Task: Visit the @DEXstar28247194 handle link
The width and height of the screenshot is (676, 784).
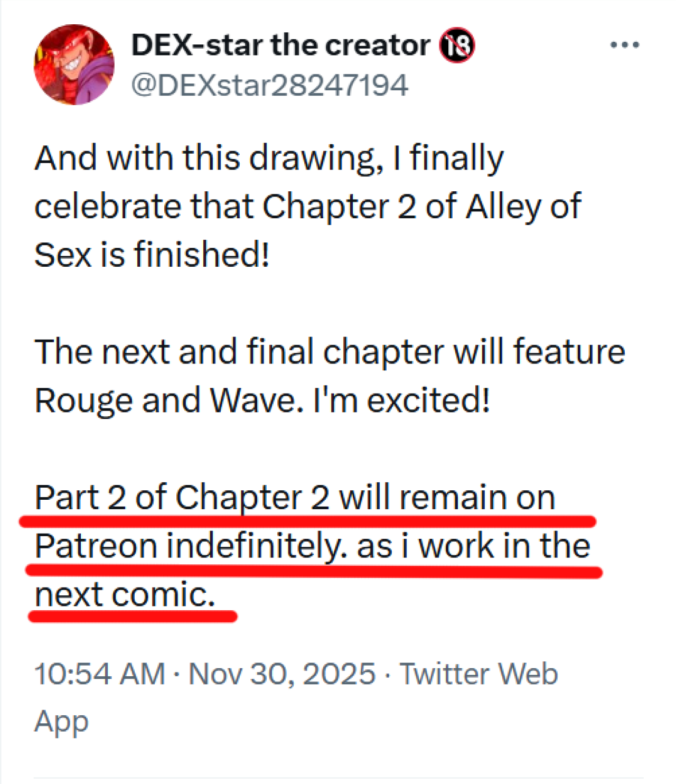Action: [x=269, y=85]
